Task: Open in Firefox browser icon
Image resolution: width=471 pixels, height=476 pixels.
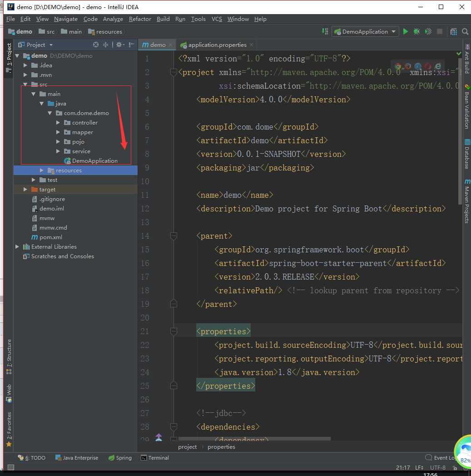Action: tap(408, 66)
